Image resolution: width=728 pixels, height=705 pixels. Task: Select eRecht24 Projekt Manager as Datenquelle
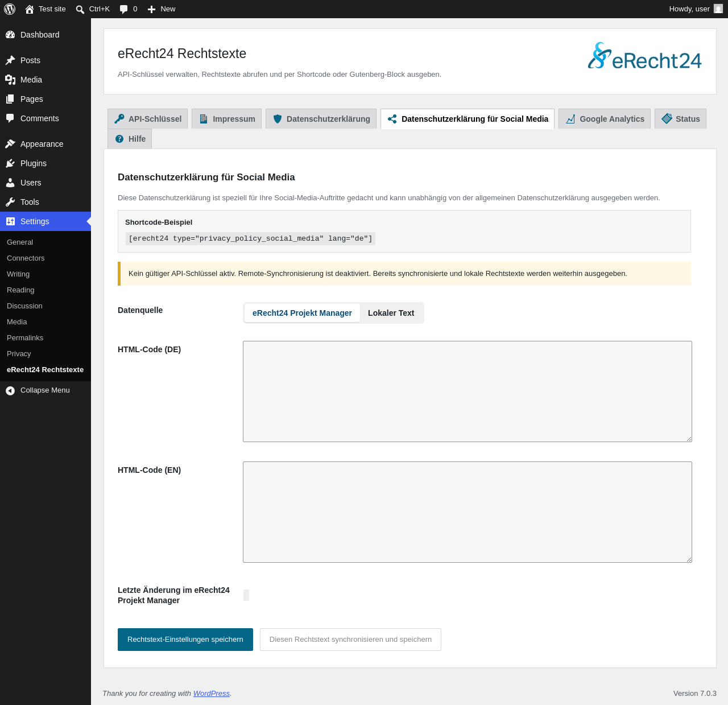coord(302,313)
